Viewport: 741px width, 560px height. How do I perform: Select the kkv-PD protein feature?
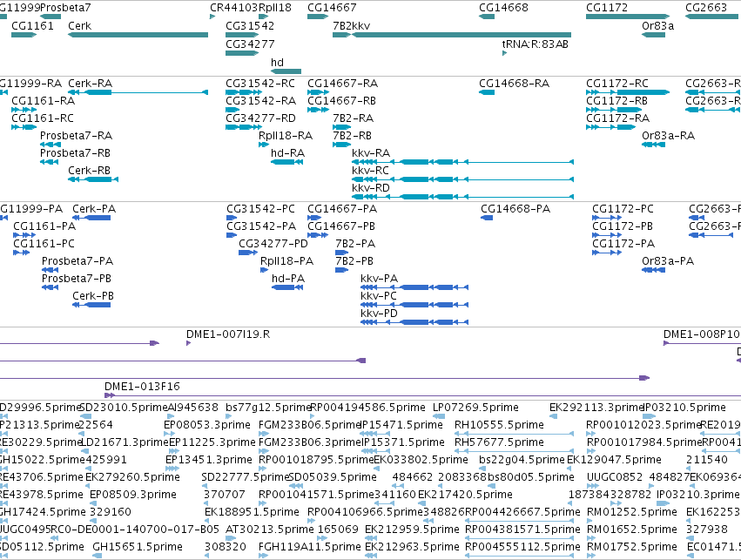click(414, 322)
